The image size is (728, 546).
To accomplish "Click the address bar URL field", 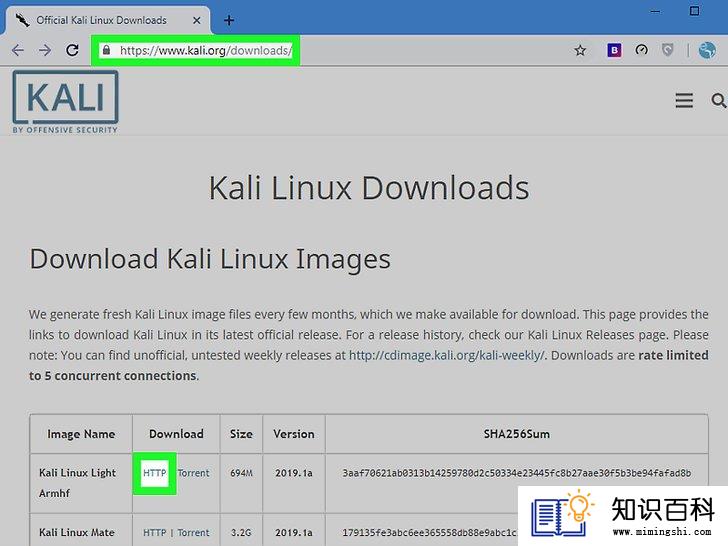I will point(206,50).
